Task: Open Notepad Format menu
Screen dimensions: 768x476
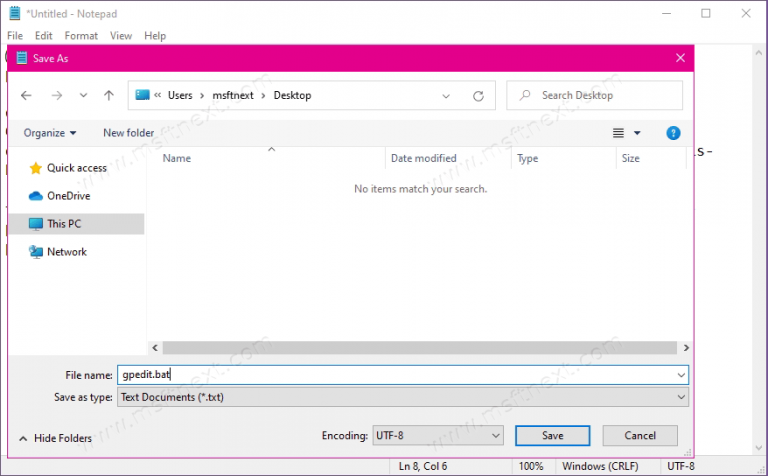Action: click(81, 36)
